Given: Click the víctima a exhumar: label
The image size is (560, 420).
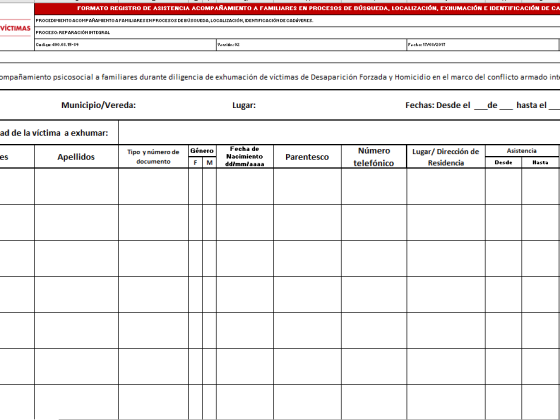Looking at the screenshot, I should (54, 133).
